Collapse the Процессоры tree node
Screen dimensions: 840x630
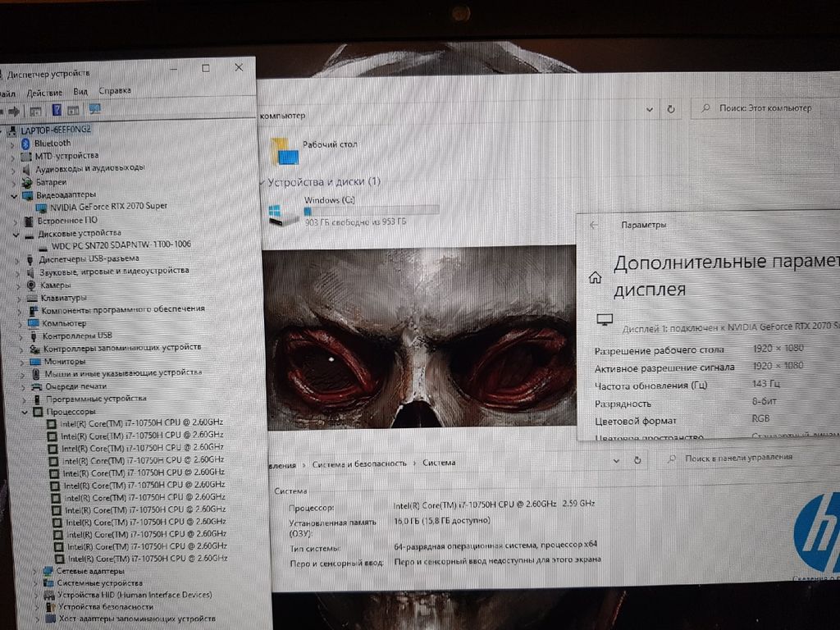[25, 411]
